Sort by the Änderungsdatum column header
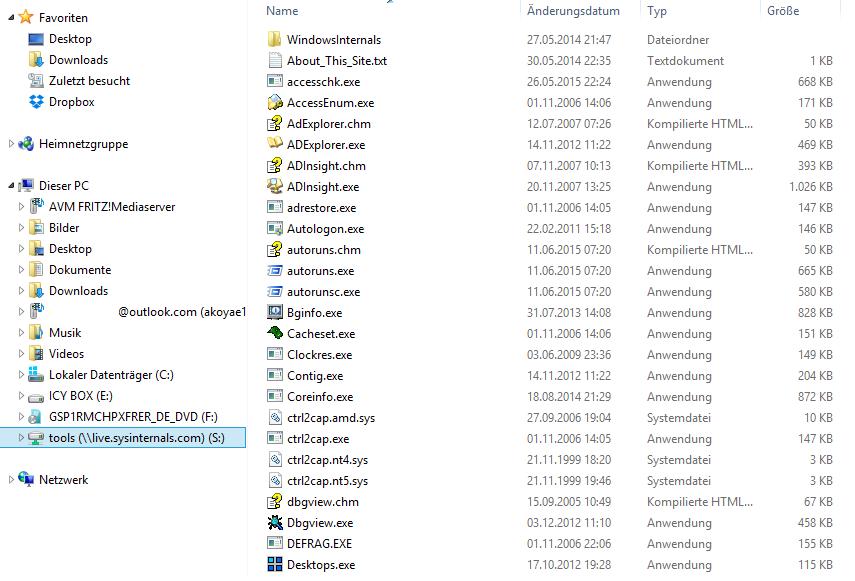The image size is (855, 581). 573,10
